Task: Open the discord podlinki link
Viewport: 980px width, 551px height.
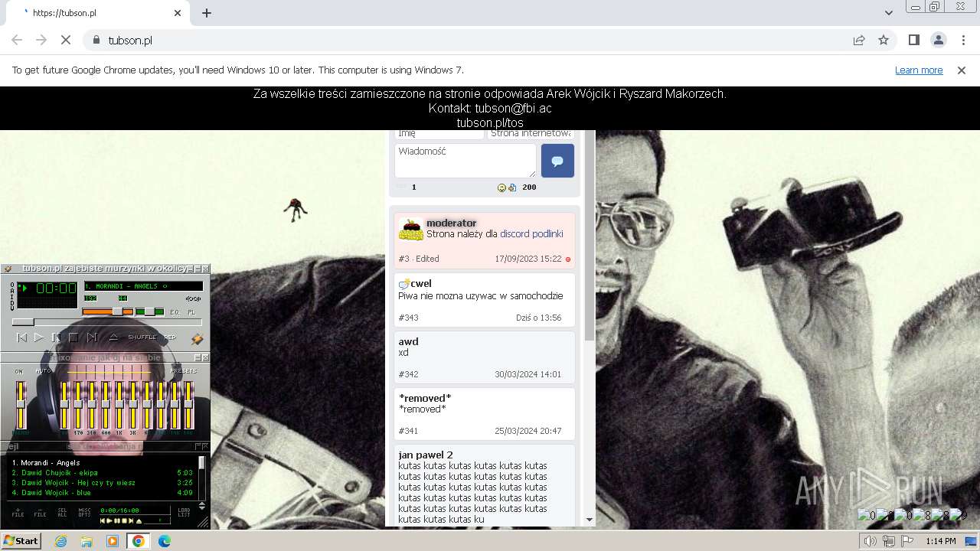Action: click(x=531, y=234)
